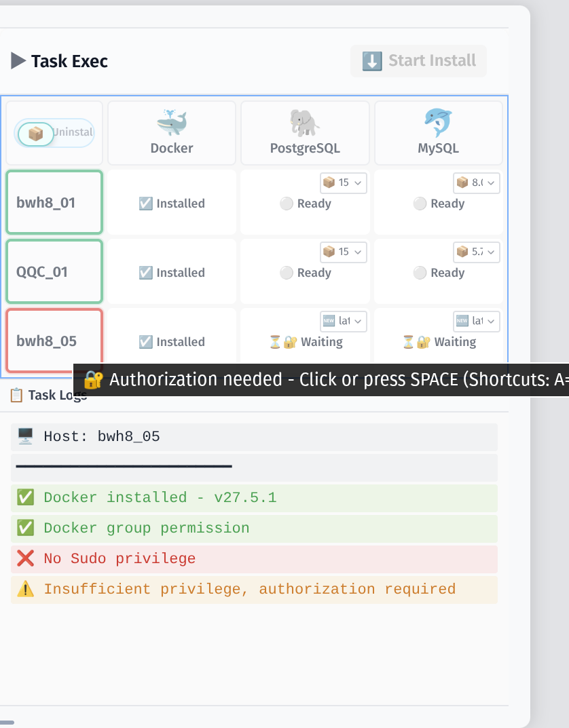This screenshot has width=569, height=728.
Task: Click the Start Install button
Action: coord(418,61)
